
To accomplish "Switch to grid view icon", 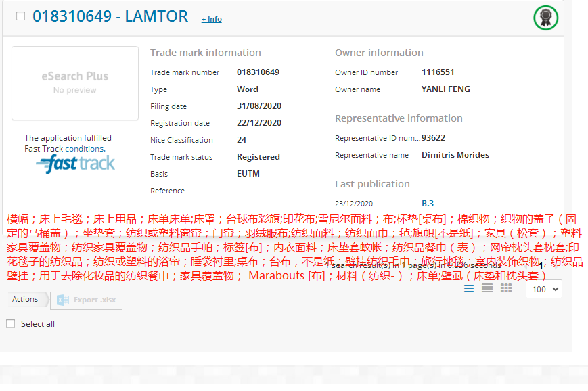I will (x=506, y=288).
